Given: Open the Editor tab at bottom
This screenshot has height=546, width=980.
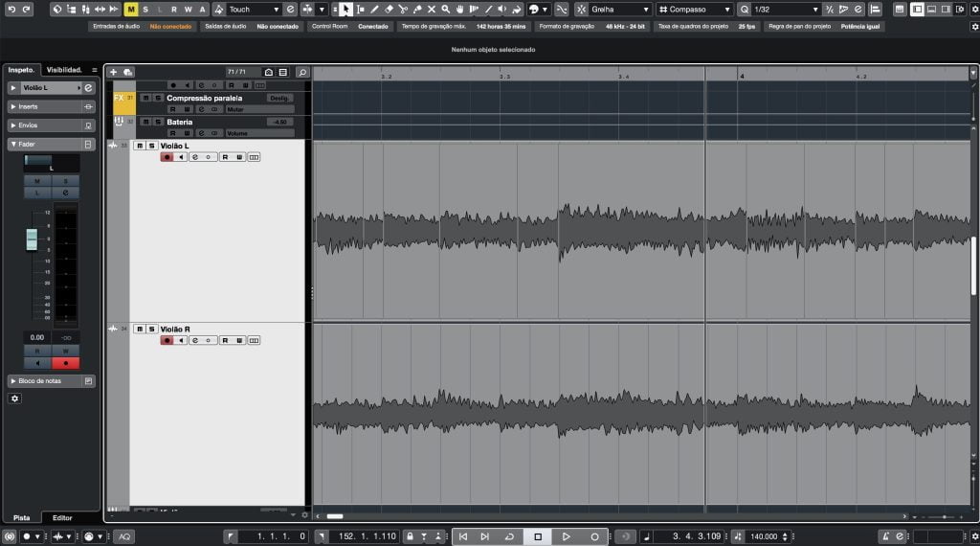Looking at the screenshot, I should tap(62, 517).
